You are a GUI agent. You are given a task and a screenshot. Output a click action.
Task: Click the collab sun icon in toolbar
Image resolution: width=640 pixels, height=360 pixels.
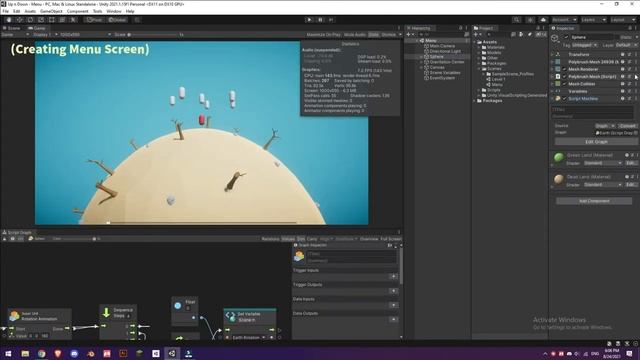pyautogui.click(x=530, y=20)
